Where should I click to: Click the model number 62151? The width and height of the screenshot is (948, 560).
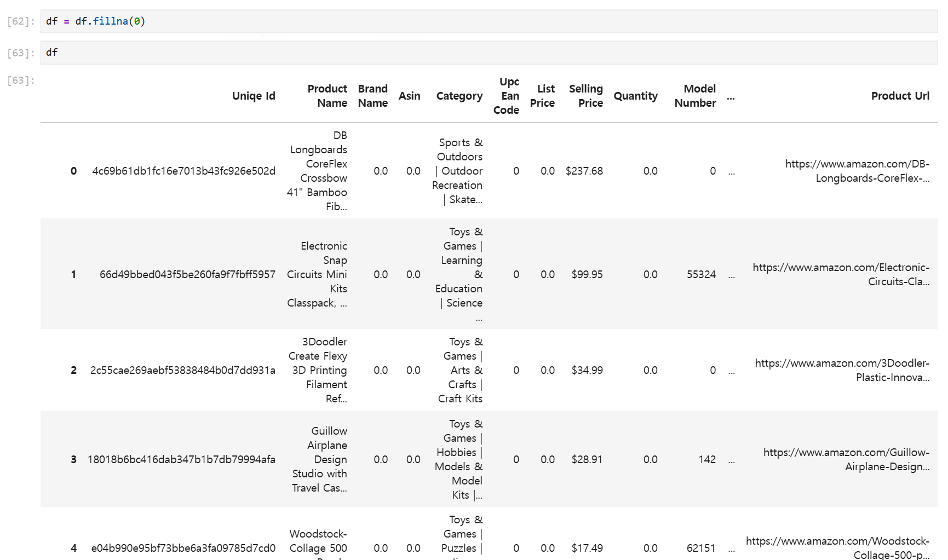pyautogui.click(x=701, y=548)
